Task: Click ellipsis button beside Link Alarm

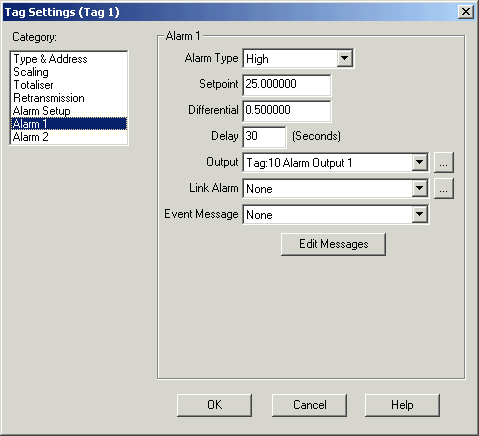Action: point(443,188)
